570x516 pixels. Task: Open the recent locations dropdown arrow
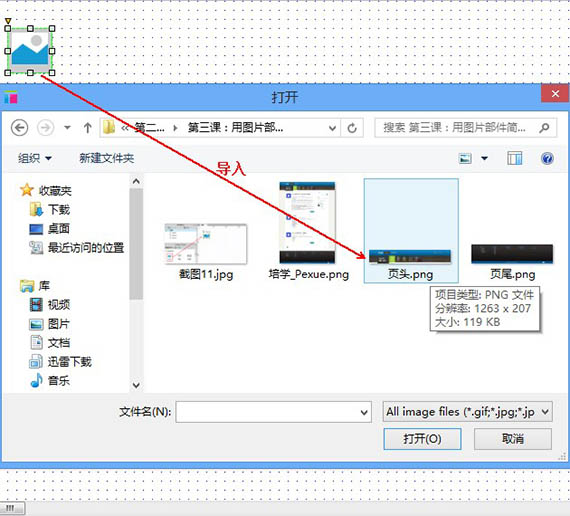point(67,128)
